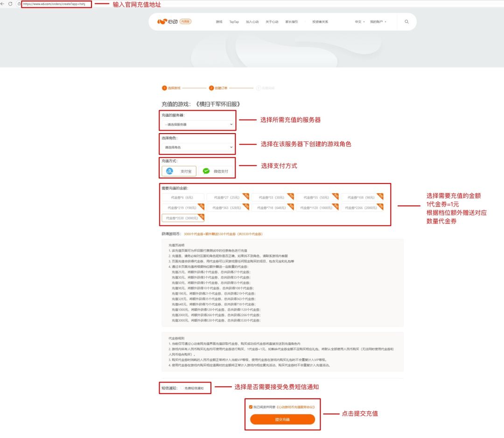Open the 充值的服务器 server dropdown

(198, 125)
